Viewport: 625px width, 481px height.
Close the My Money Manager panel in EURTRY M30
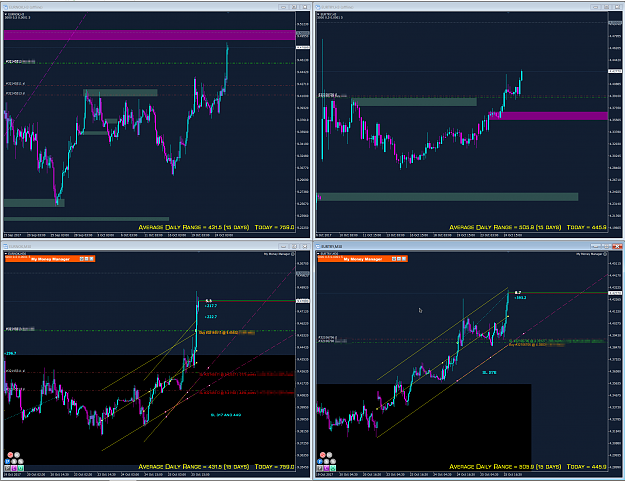404,259
